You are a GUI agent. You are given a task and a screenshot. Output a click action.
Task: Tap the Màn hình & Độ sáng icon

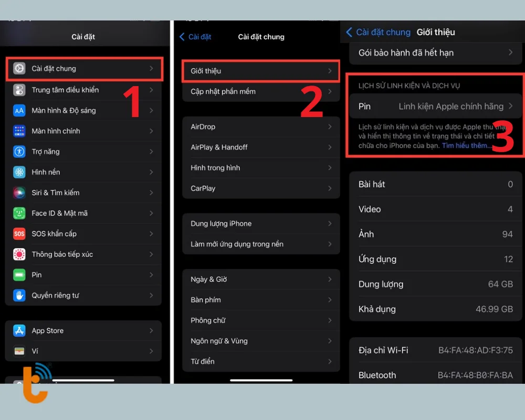19,111
